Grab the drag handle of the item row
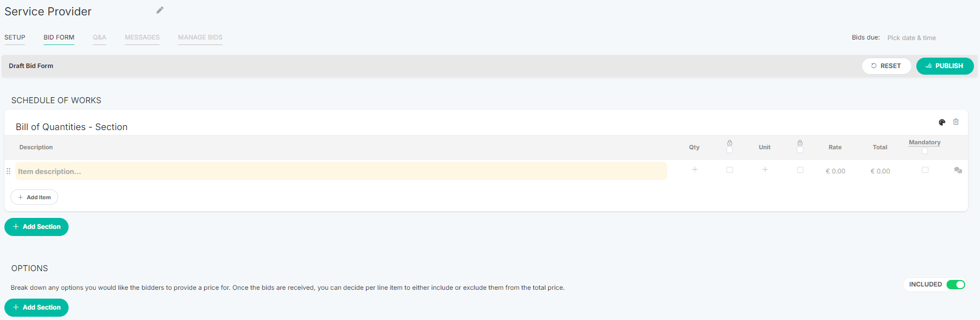This screenshot has height=320, width=980. [8, 171]
